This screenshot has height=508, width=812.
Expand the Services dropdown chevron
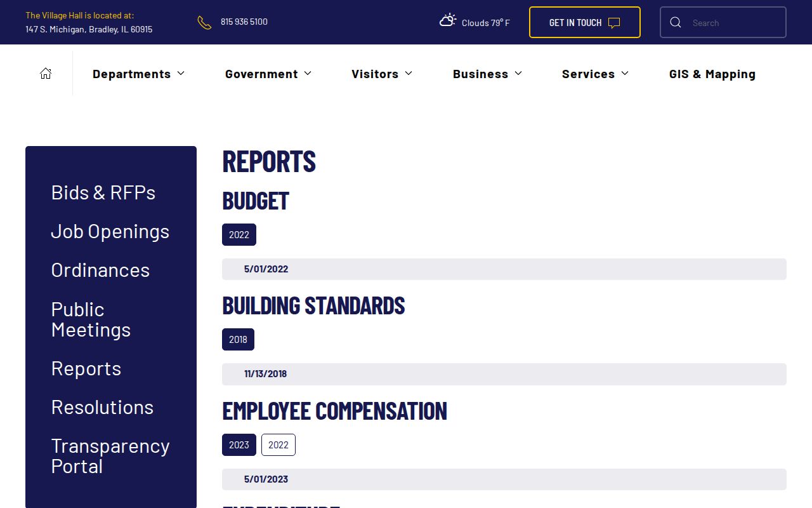625,74
